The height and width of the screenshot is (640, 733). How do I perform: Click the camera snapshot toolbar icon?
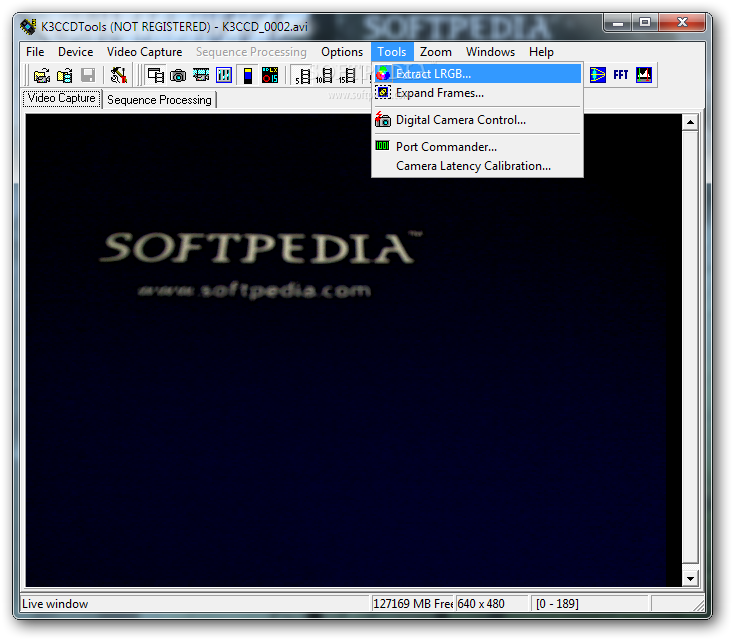click(x=178, y=75)
